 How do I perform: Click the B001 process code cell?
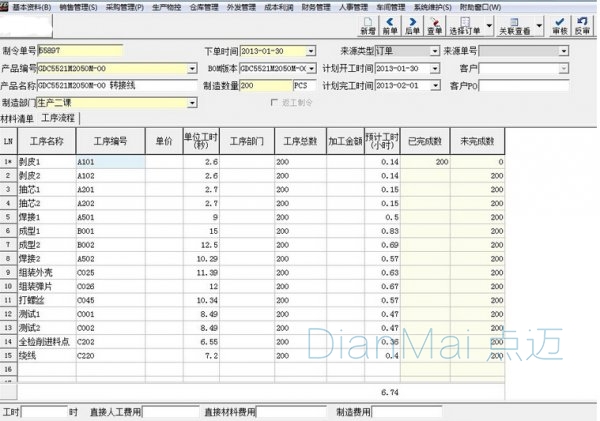(x=111, y=231)
